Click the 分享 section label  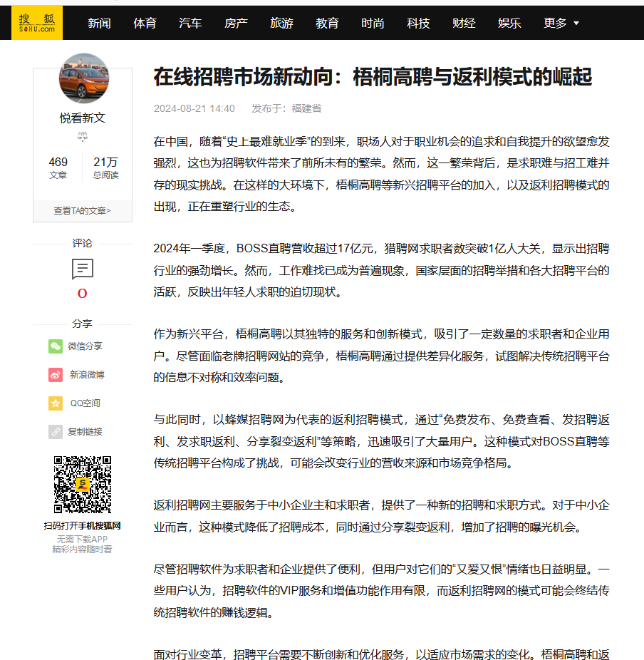click(x=82, y=324)
